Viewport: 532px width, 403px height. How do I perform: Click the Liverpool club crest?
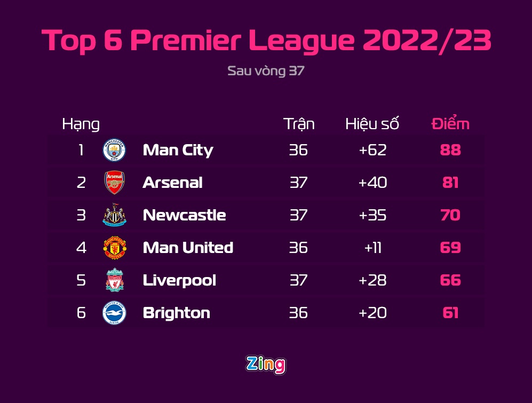tap(114, 281)
